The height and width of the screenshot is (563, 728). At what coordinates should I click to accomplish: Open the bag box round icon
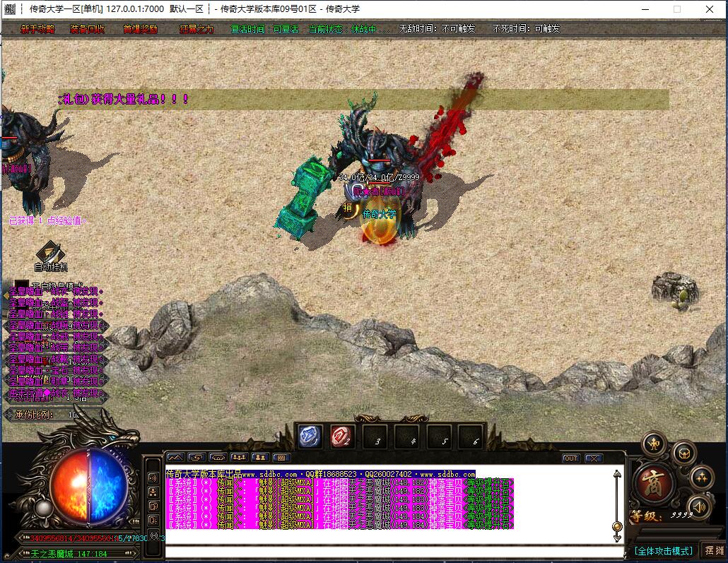pos(684,454)
